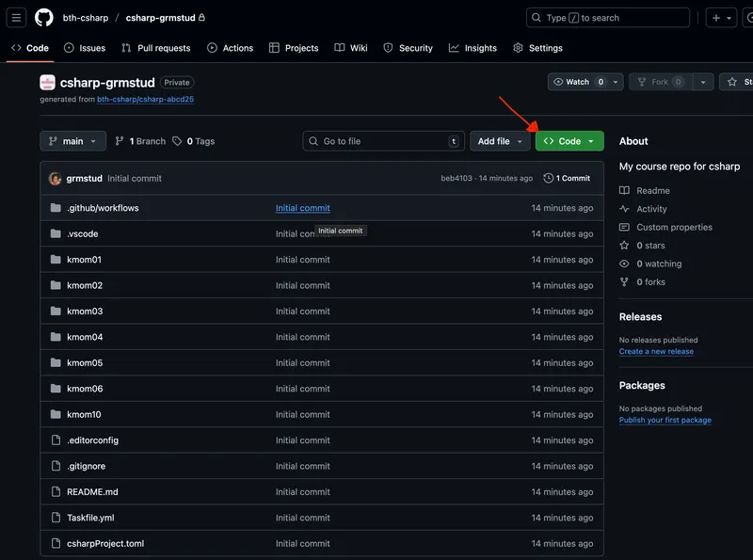Image resolution: width=753 pixels, height=560 pixels.
Task: Click the Create a new release link
Action: pos(656,351)
